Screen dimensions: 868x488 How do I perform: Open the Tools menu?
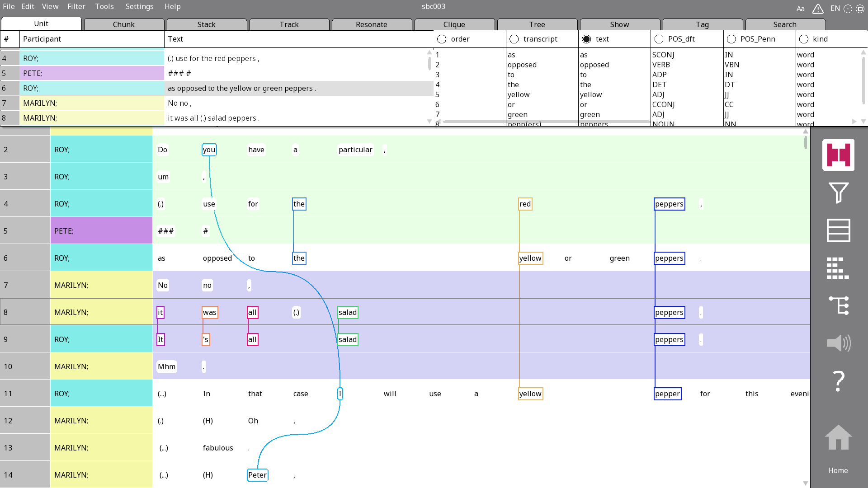(x=104, y=6)
